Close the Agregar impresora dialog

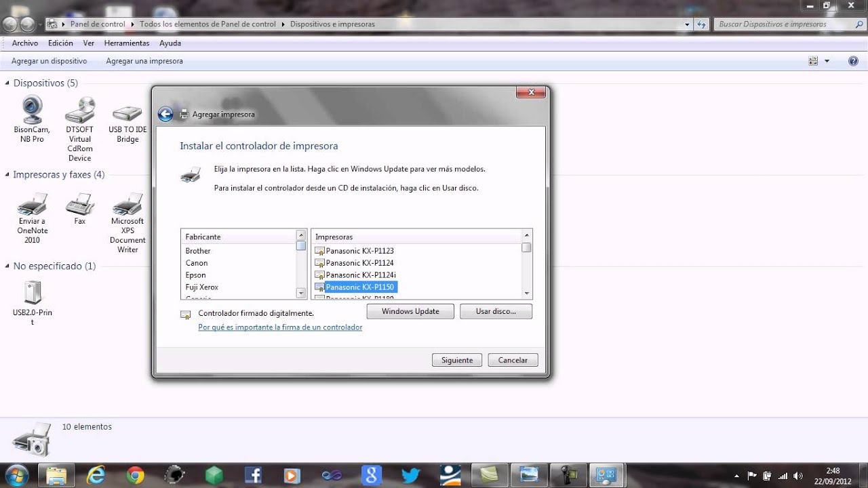pyautogui.click(x=531, y=92)
